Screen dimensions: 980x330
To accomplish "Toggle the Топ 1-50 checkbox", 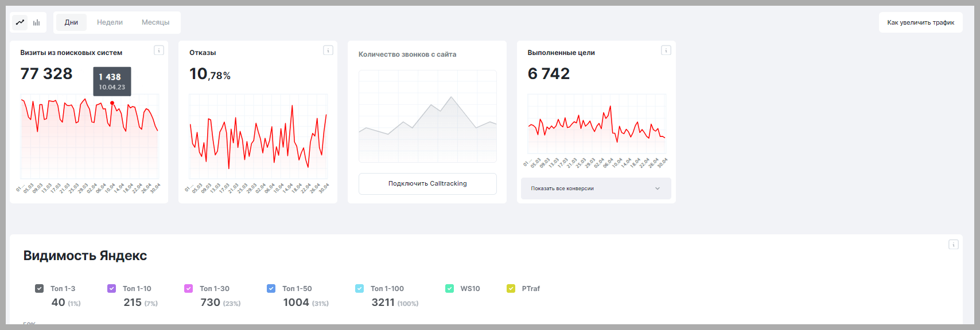I will [x=271, y=289].
